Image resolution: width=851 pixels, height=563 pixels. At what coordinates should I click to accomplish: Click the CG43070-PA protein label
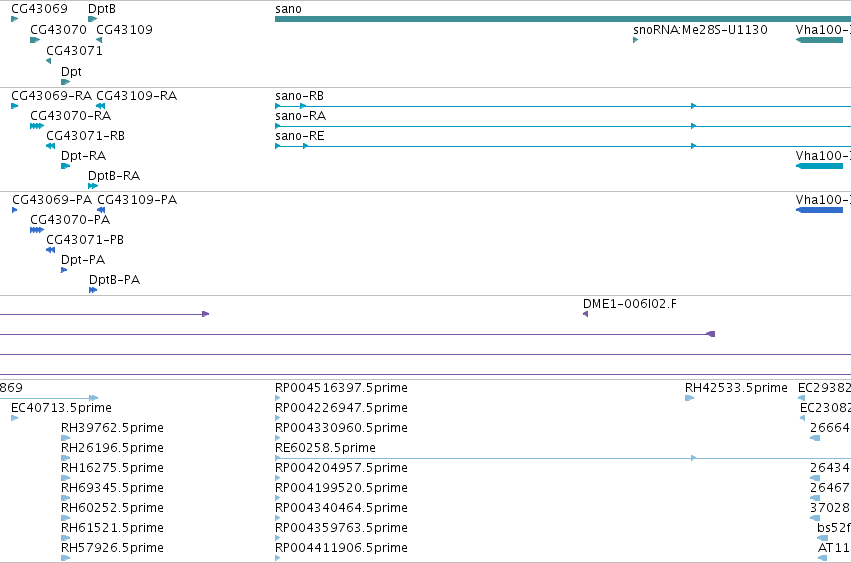click(x=70, y=220)
